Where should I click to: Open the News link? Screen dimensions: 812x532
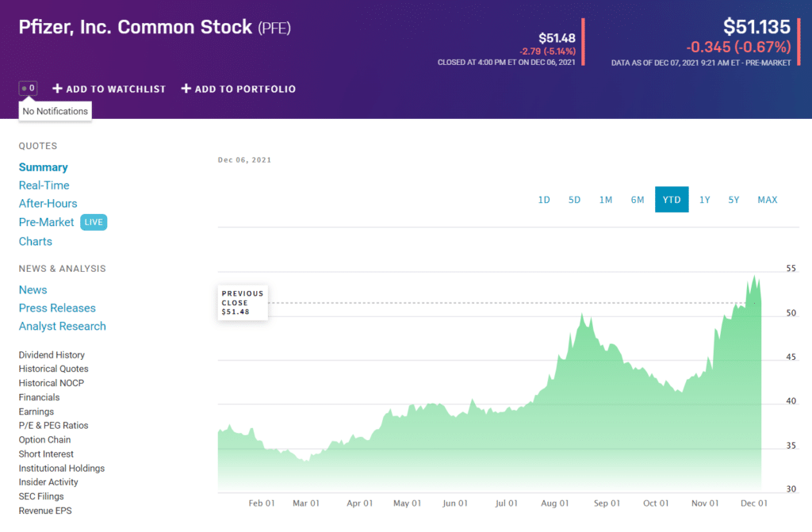pyautogui.click(x=33, y=290)
